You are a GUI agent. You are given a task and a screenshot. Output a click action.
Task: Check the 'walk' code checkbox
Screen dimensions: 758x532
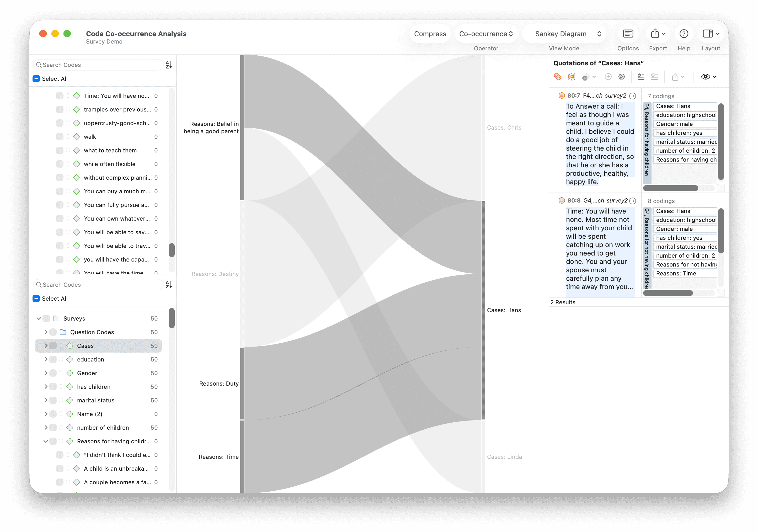click(x=60, y=137)
